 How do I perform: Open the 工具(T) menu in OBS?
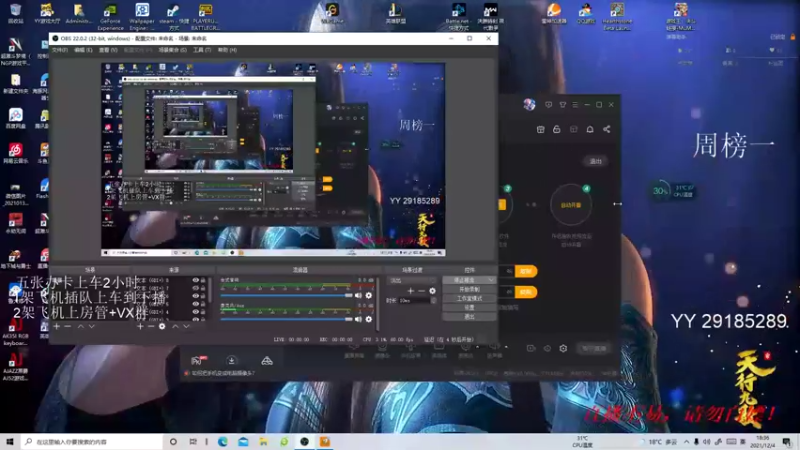pos(202,50)
